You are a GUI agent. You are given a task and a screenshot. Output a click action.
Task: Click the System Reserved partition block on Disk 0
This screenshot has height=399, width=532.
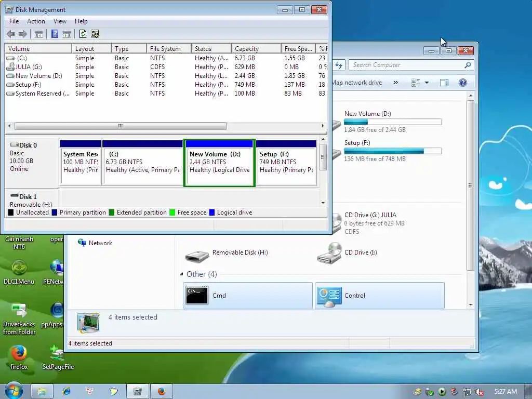click(81, 163)
